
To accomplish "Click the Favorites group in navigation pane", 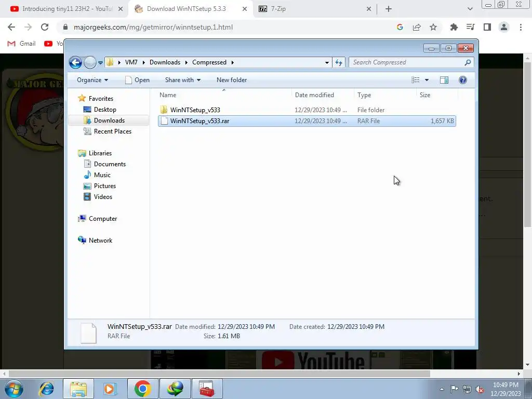I will point(101,99).
